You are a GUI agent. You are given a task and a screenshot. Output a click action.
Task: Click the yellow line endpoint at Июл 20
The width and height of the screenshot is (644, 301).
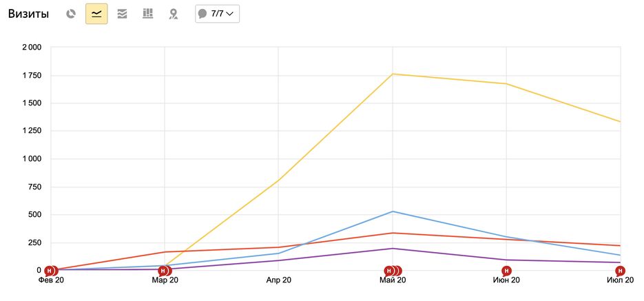[620, 122]
